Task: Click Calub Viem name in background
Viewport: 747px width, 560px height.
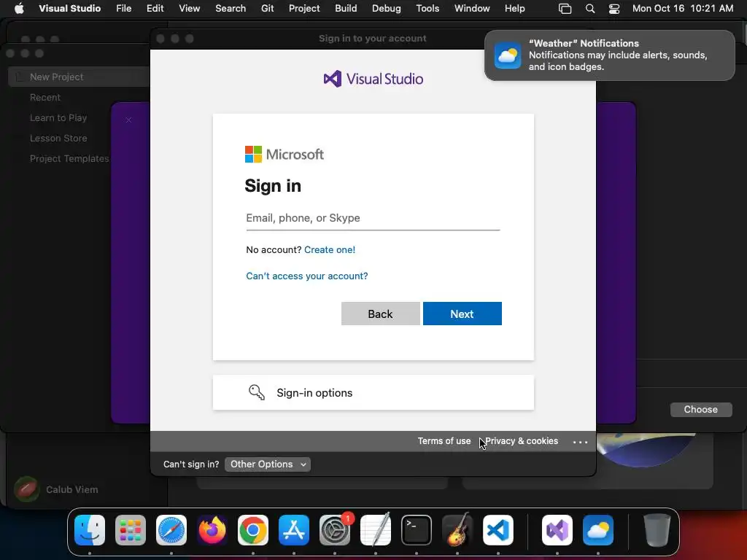Action: [x=72, y=489]
